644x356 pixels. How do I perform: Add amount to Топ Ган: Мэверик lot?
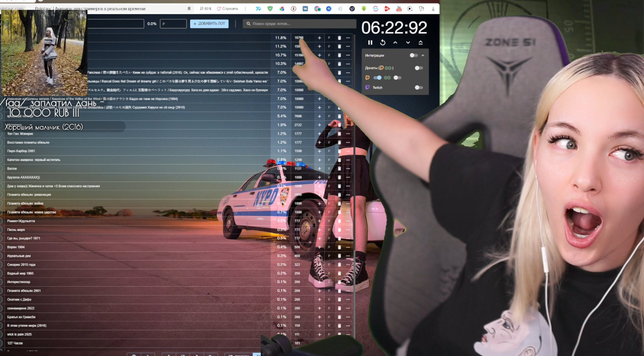[x=319, y=133]
